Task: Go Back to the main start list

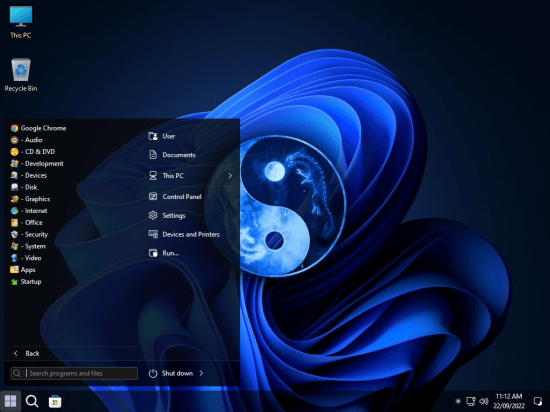Action: [26, 353]
